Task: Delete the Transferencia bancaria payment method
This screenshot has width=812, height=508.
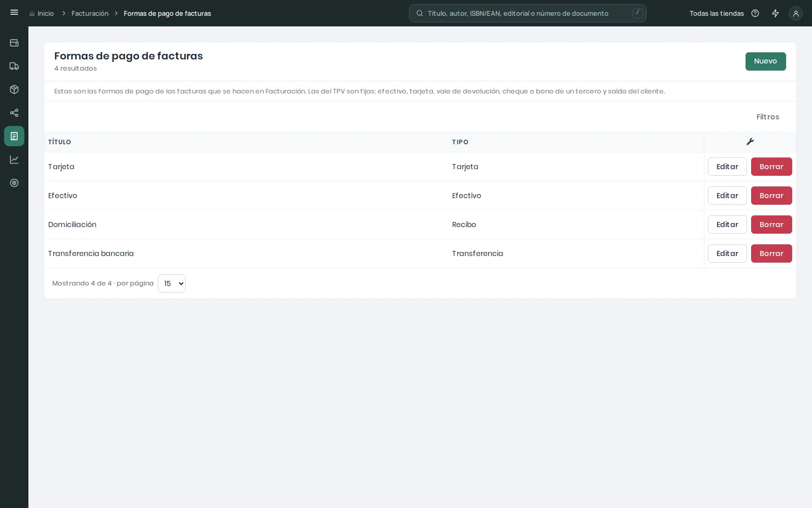Action: (x=771, y=253)
